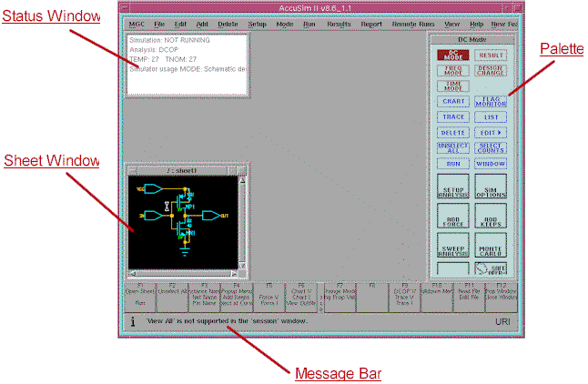Viewport: 588px width, 384px height.
Task: Open the Help menu
Action: pyautogui.click(x=477, y=24)
